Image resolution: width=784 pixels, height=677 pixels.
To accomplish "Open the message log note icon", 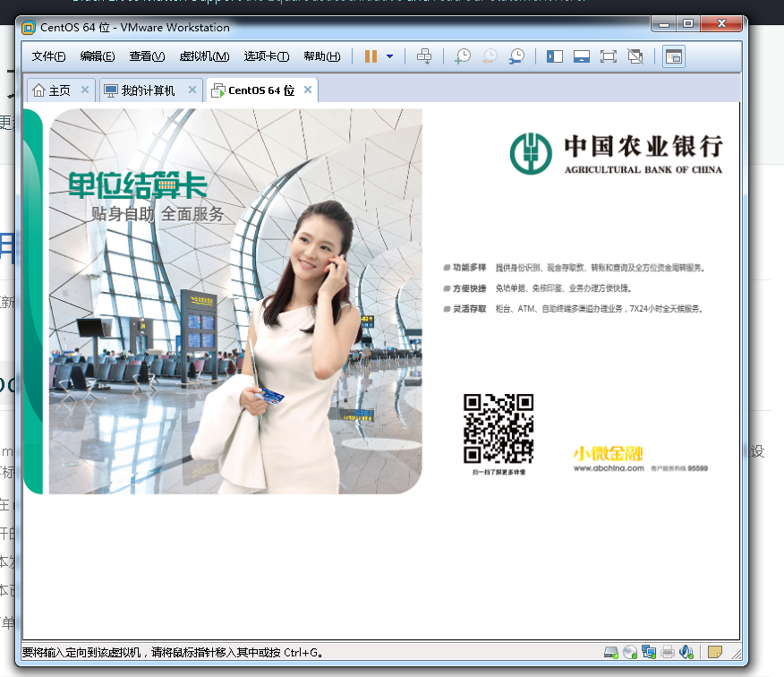I will click(715, 653).
